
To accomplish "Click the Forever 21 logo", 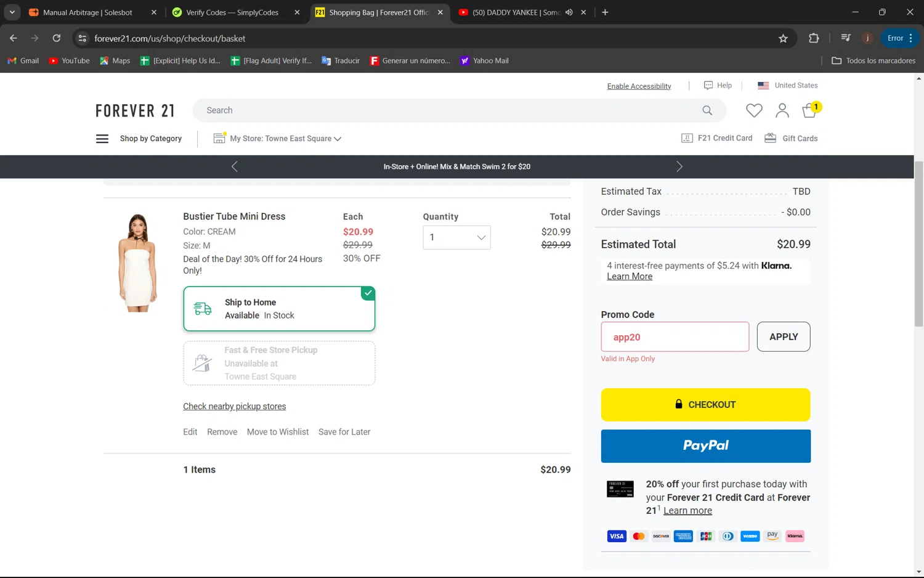I will coord(135,111).
